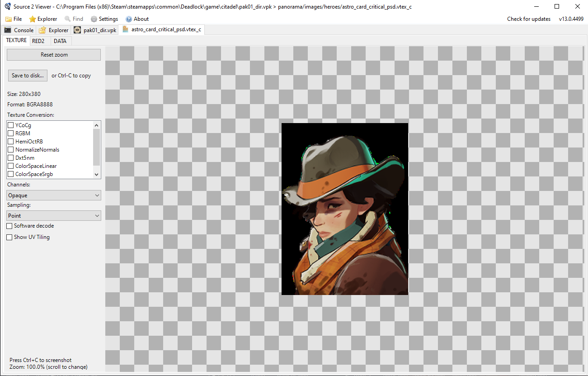Maximize the Source 2 Viewer window
This screenshot has width=588, height=376.
pyautogui.click(x=557, y=6)
